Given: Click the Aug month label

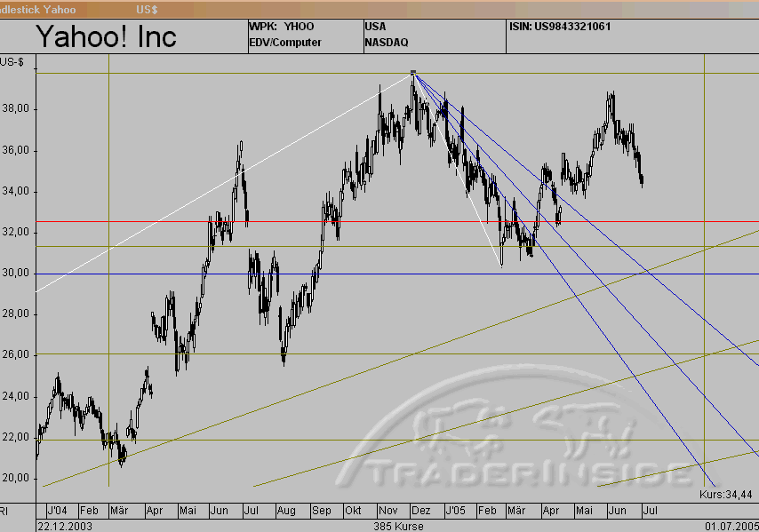Looking at the screenshot, I should pyautogui.click(x=286, y=511).
